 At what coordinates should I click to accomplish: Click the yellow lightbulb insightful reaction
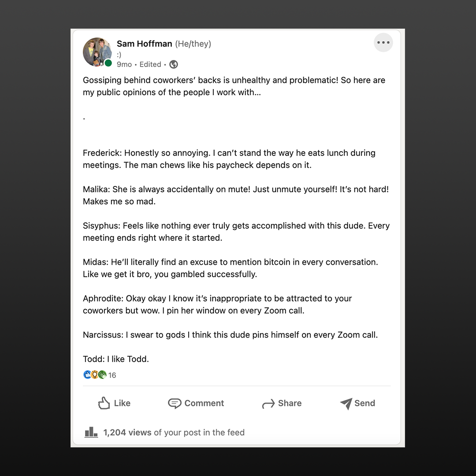94,375
